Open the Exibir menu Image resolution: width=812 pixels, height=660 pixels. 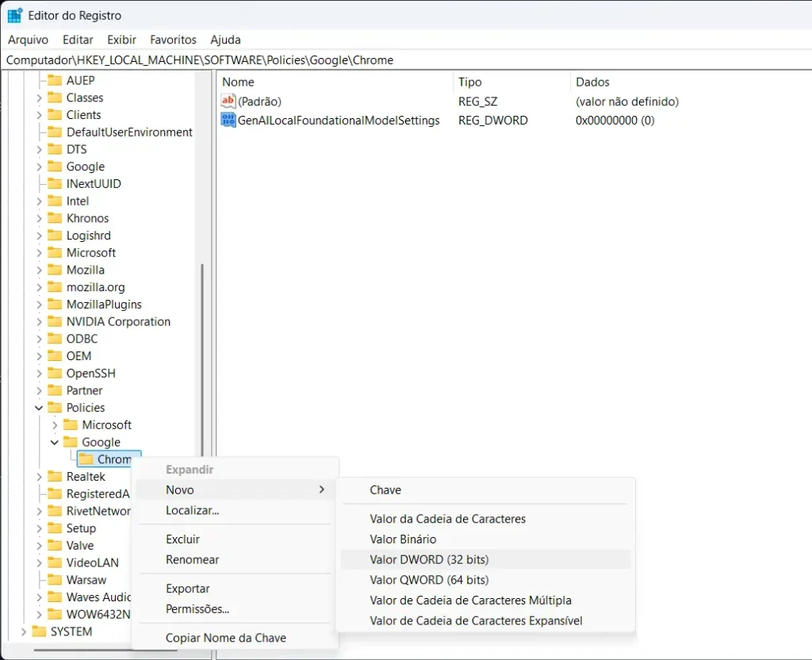(121, 40)
